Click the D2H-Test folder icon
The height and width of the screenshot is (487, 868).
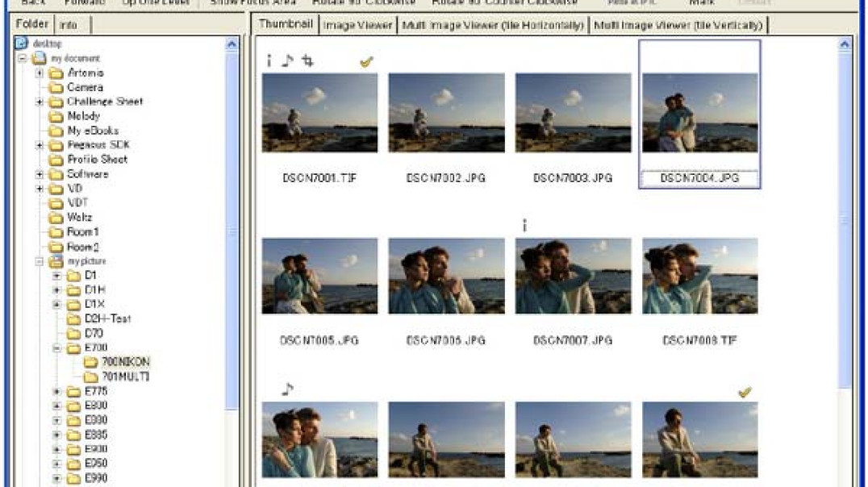click(73, 318)
